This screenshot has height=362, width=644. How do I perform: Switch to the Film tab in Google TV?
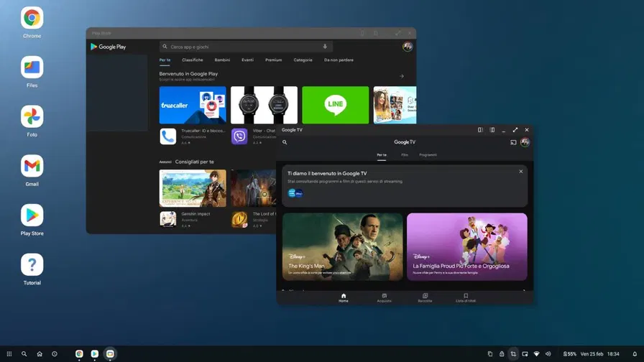pos(405,155)
